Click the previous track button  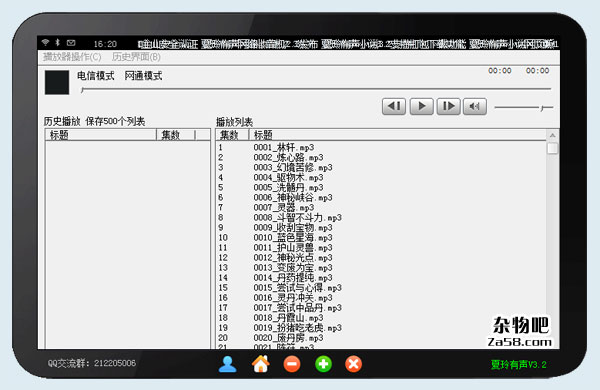point(394,106)
